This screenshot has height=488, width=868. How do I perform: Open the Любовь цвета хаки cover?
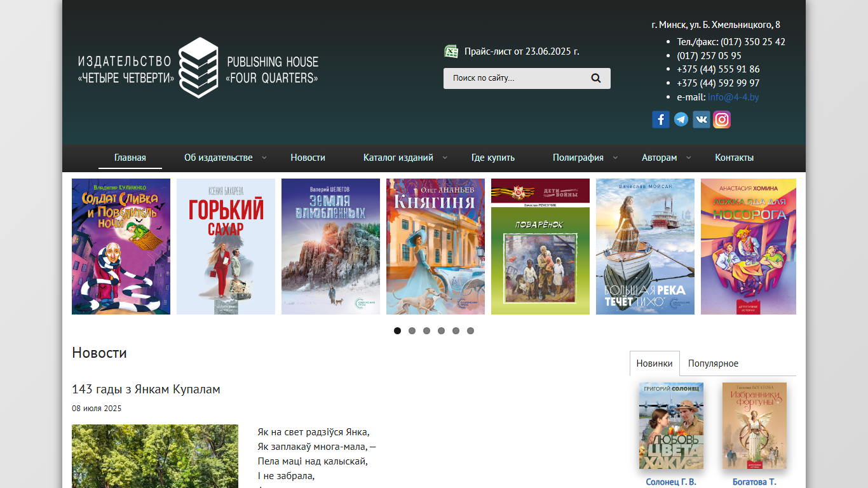point(671,426)
